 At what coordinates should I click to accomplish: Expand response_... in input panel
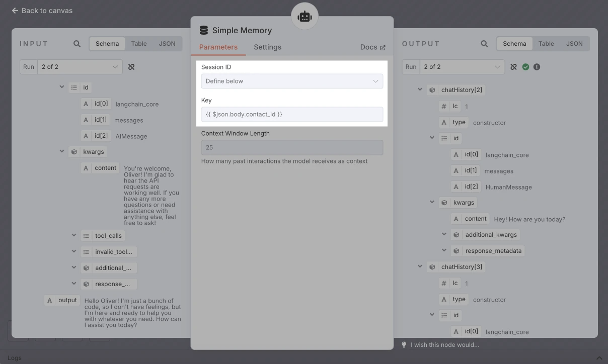point(74,284)
